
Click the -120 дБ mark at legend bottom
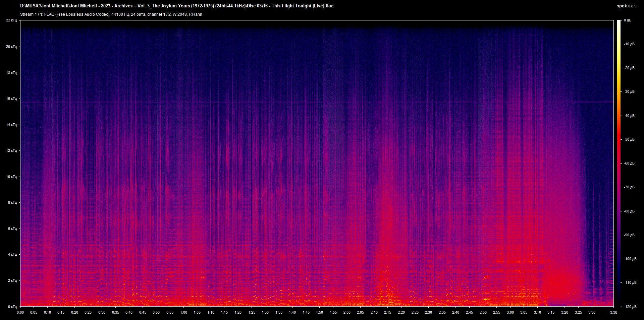tap(629, 306)
